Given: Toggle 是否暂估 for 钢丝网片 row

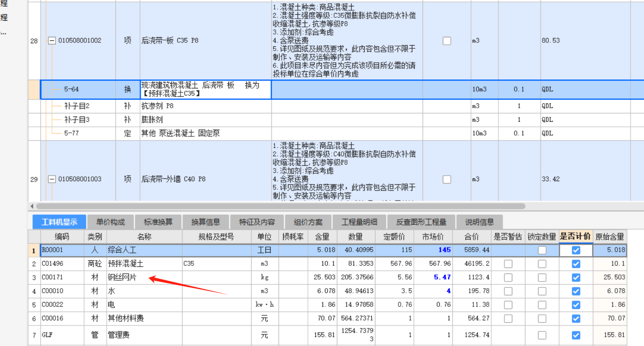Looking at the screenshot, I should pyautogui.click(x=508, y=277).
